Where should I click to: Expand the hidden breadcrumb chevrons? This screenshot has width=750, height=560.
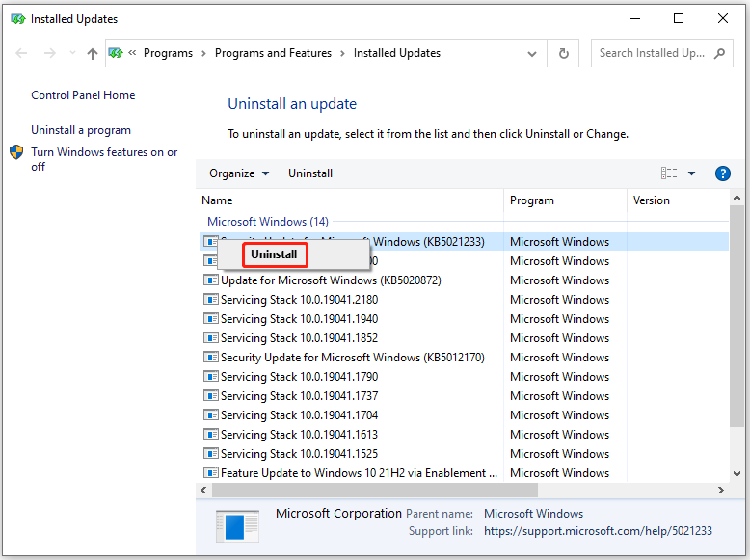coord(132,53)
